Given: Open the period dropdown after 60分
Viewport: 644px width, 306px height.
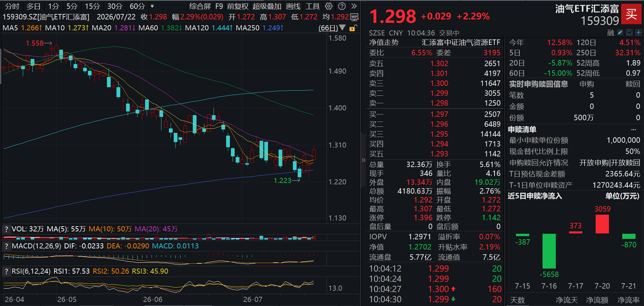Looking at the screenshot, I should pyautogui.click(x=152, y=6).
